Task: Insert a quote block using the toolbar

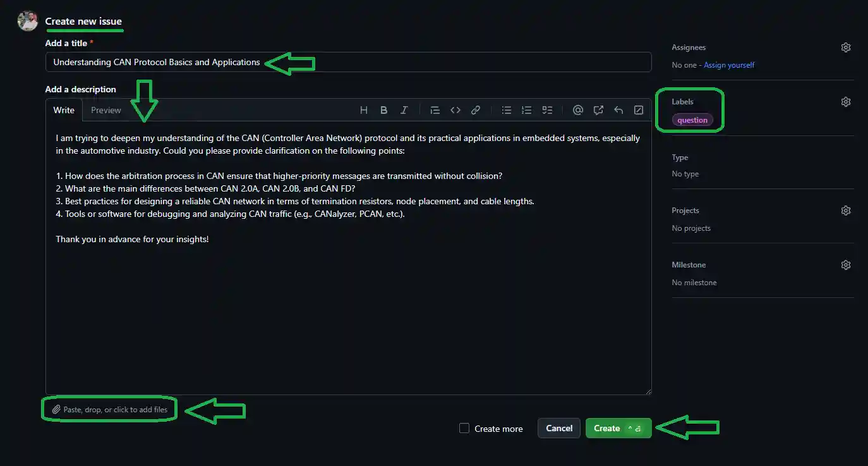Action: (x=435, y=110)
